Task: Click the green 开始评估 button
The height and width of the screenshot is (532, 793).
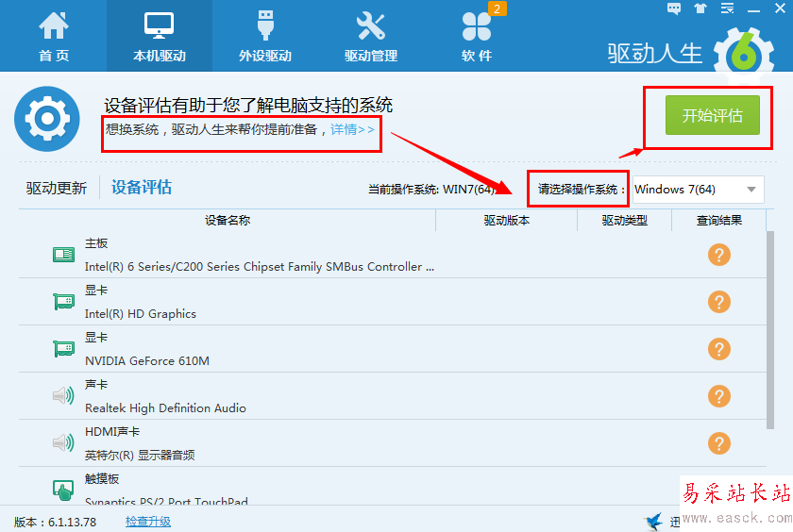Action: tap(712, 115)
